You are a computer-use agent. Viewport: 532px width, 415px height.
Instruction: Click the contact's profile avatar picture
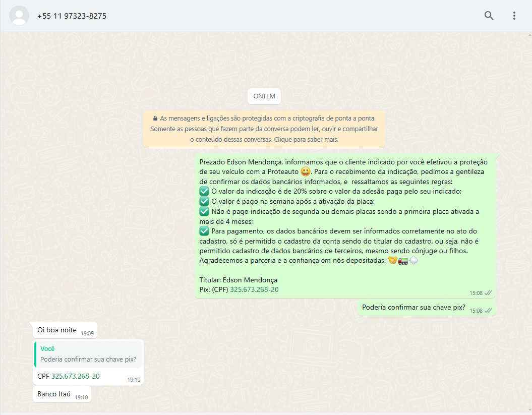coord(20,16)
